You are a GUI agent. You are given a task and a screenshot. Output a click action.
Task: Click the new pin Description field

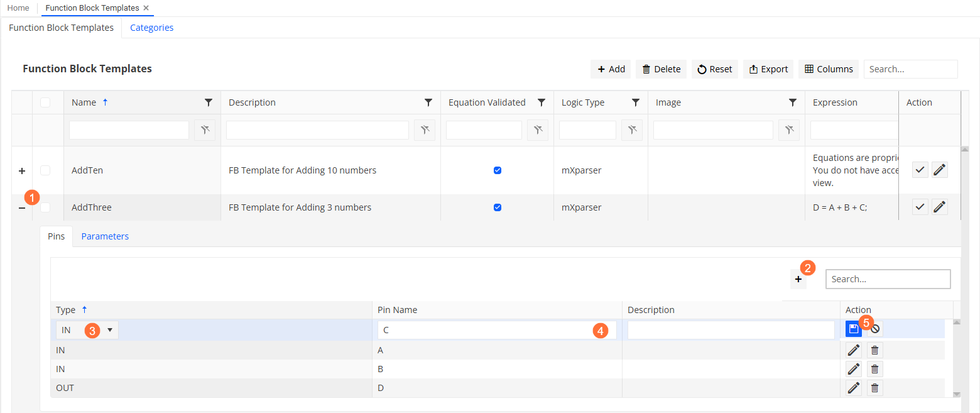click(731, 330)
